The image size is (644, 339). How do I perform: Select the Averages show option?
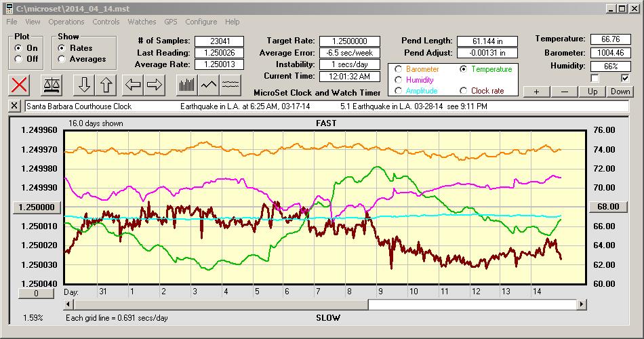tap(62, 59)
